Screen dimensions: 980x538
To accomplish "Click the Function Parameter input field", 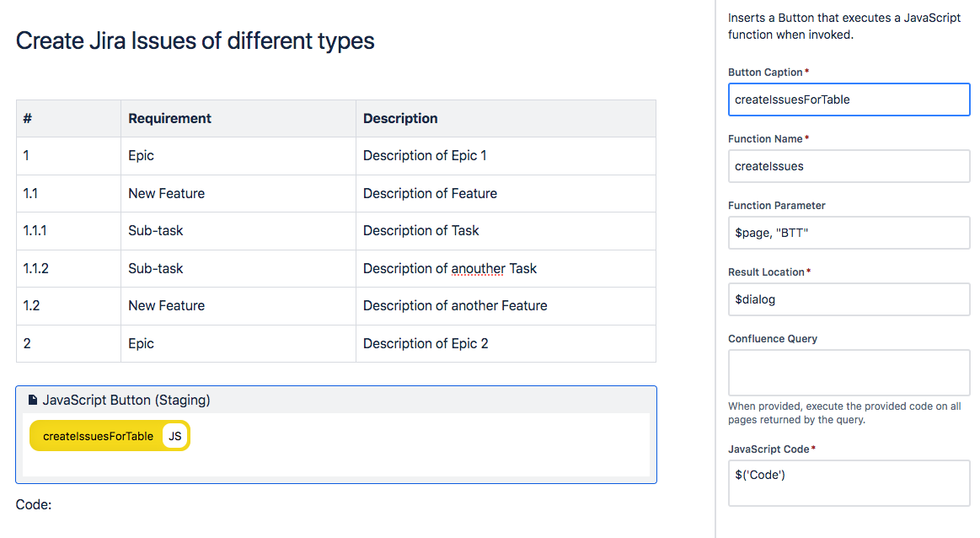I will coord(849,233).
